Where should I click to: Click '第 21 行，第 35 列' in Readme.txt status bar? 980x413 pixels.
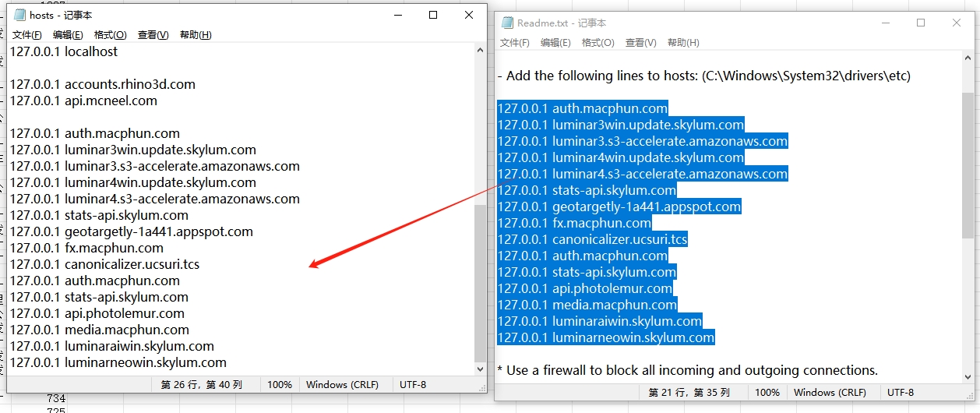coord(689,392)
